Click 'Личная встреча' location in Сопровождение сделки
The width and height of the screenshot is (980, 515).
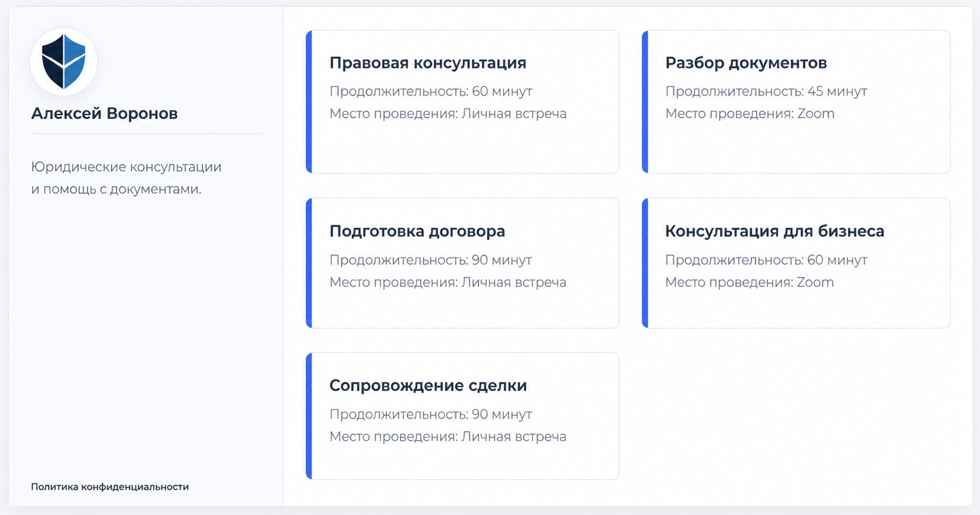[x=514, y=436]
